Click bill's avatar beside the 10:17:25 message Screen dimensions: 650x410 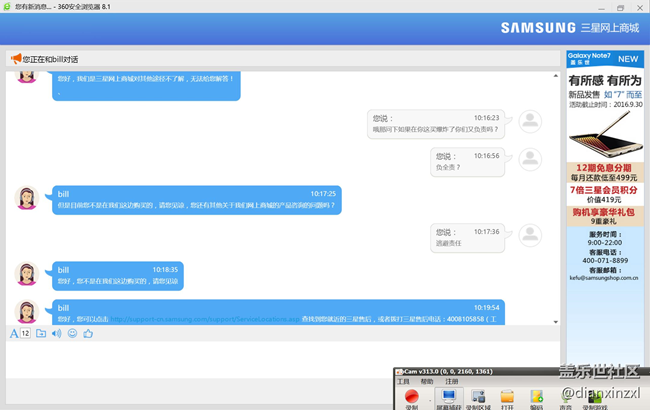point(27,198)
